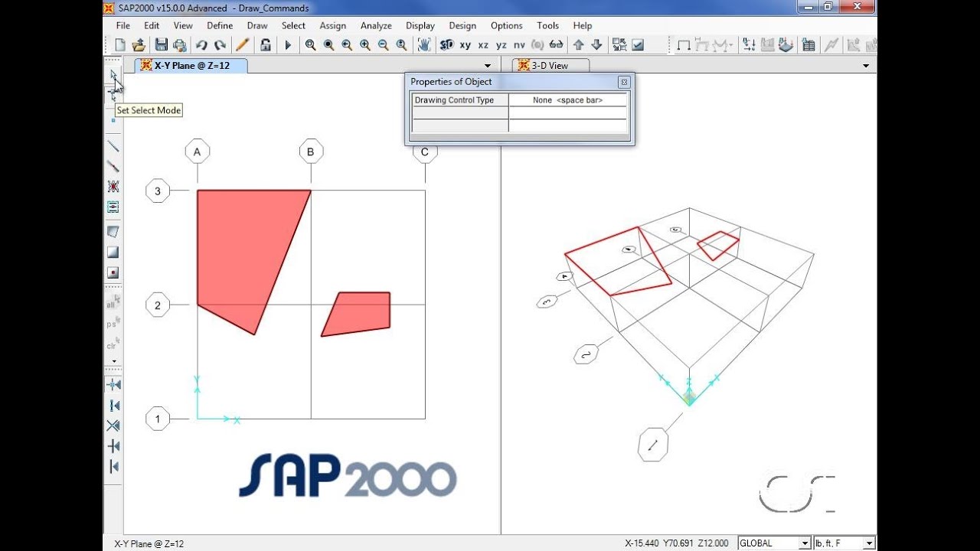This screenshot has height=551, width=980.
Task: Select the Quick Draw Braces tool
Action: [113, 187]
